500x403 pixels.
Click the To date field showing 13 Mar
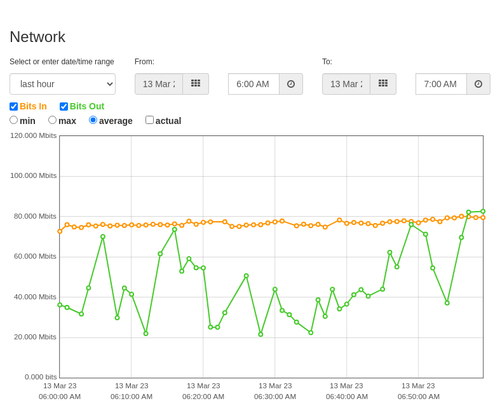click(x=346, y=84)
